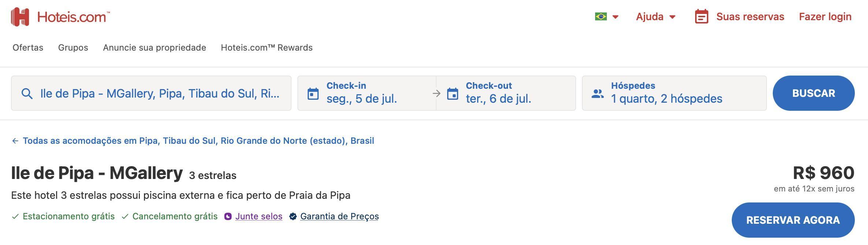Click the Check-out calendar icon
This screenshot has height=245, width=868.
tap(453, 94)
